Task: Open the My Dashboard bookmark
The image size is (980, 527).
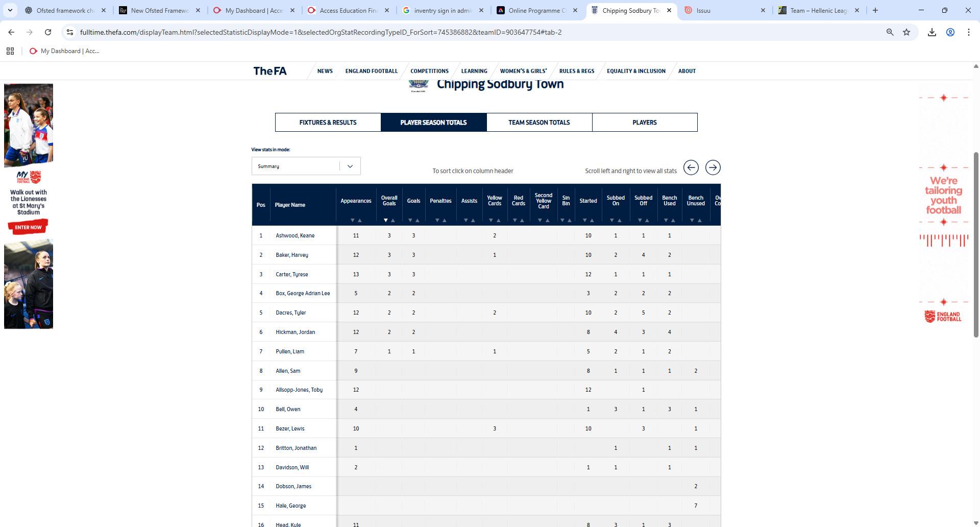Action: tap(64, 51)
